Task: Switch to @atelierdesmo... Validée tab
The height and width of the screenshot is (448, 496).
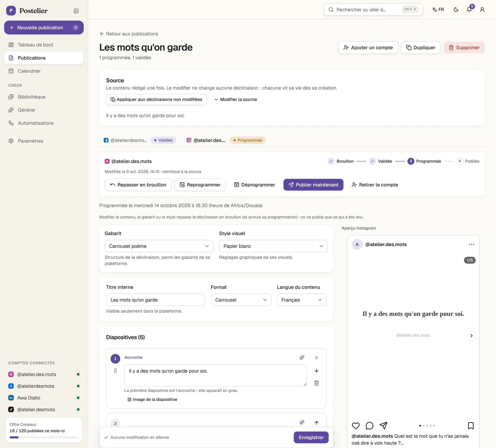Action: pyautogui.click(x=140, y=140)
